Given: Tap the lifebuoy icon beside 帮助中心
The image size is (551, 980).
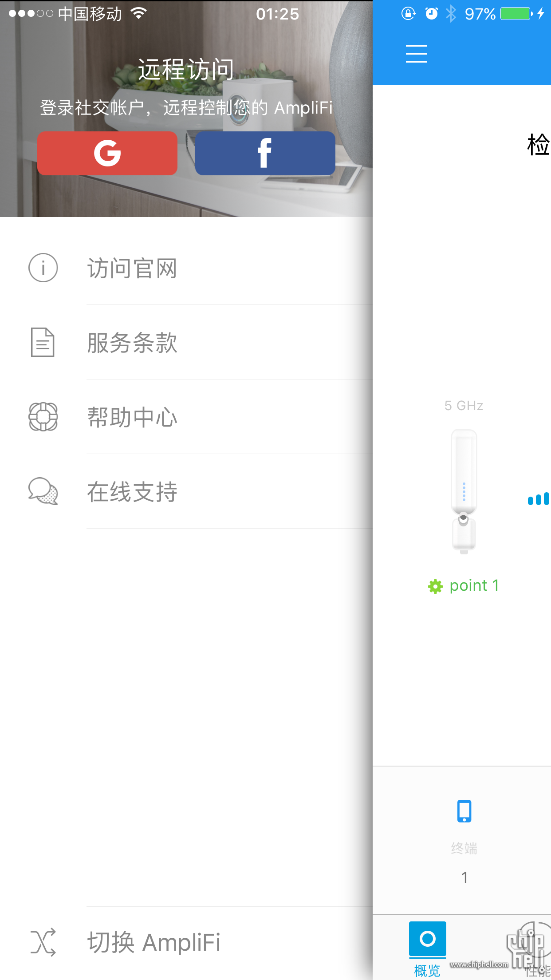Looking at the screenshot, I should [43, 417].
